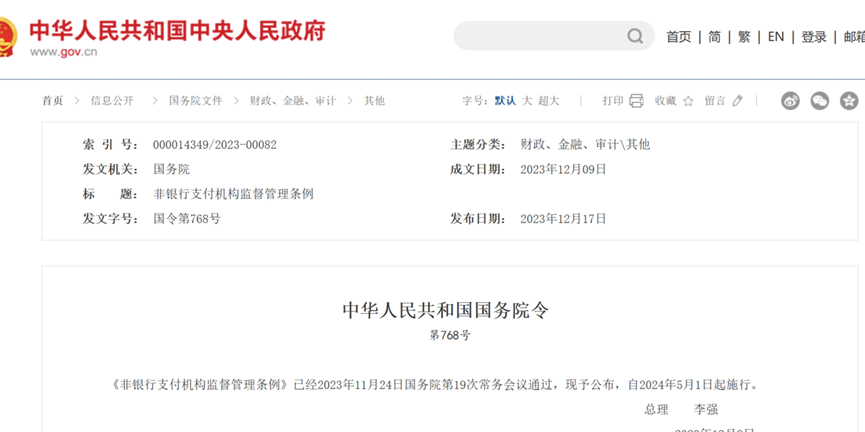Click the www.gov.cn address text
Image resolution: width=865 pixels, height=432 pixels.
(63, 52)
